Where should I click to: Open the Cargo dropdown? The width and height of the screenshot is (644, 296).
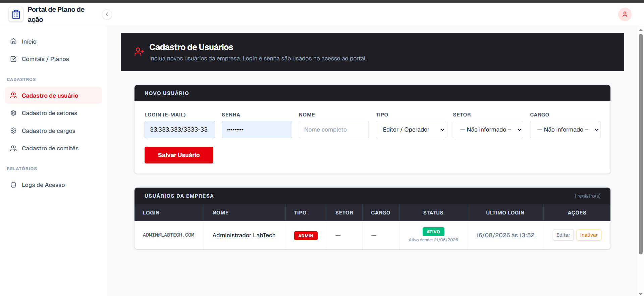[565, 130]
